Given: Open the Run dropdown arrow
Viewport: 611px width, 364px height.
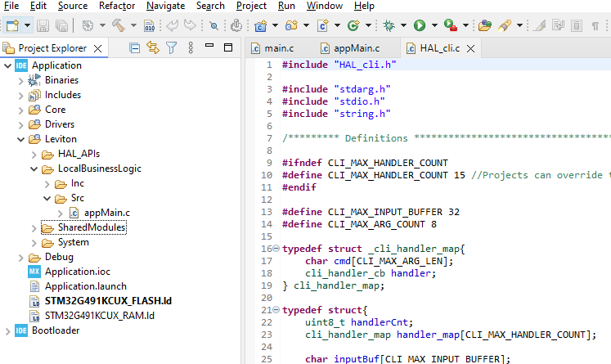Looking at the screenshot, I should pos(434,25).
